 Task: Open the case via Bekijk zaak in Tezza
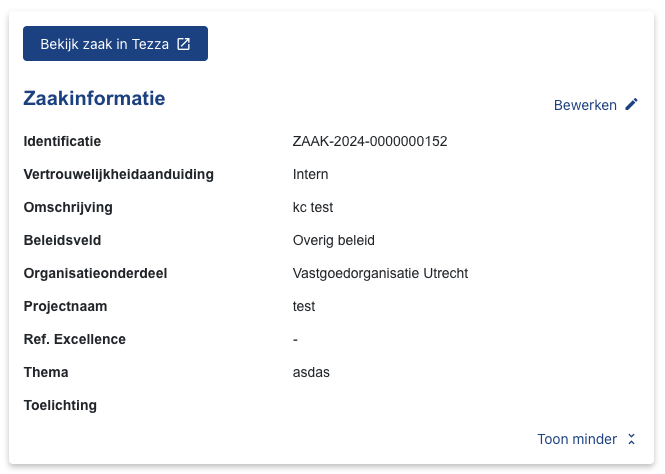tap(115, 44)
